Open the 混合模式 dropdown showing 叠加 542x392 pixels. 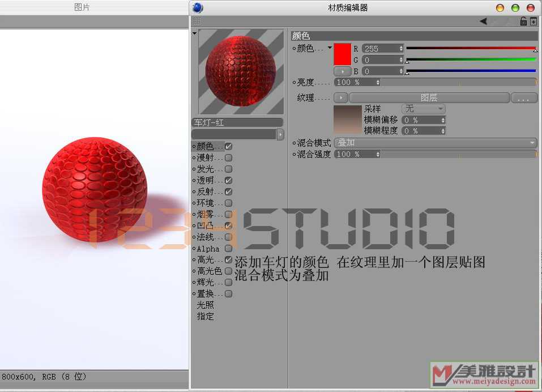436,143
